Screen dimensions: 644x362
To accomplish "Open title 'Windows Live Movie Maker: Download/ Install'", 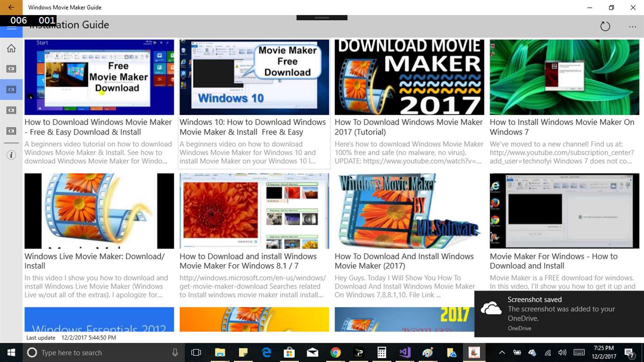I will pyautogui.click(x=95, y=261).
